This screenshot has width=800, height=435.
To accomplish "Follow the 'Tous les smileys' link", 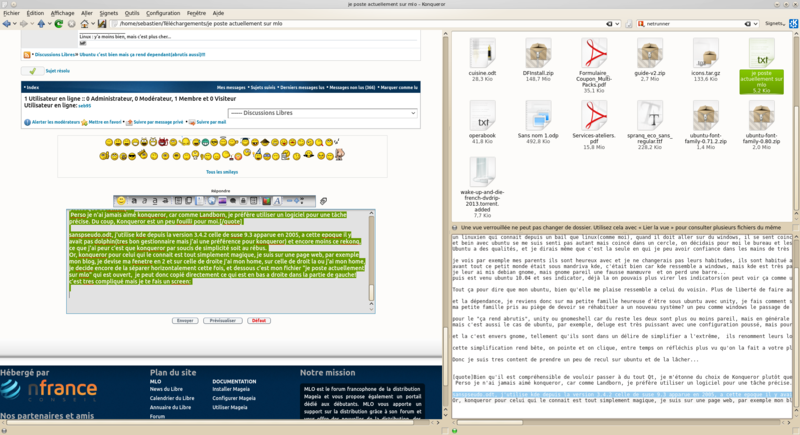I will pos(222,172).
